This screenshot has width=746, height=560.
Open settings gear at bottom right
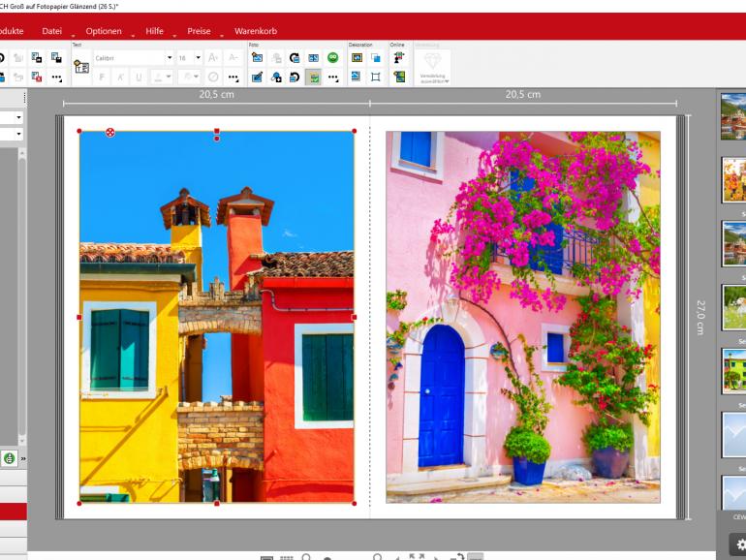pos(739,544)
